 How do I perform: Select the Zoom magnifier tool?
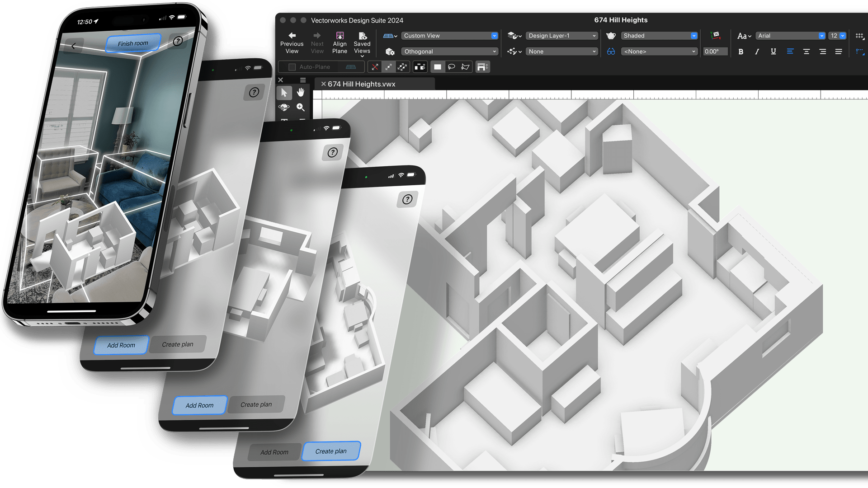pos(301,108)
